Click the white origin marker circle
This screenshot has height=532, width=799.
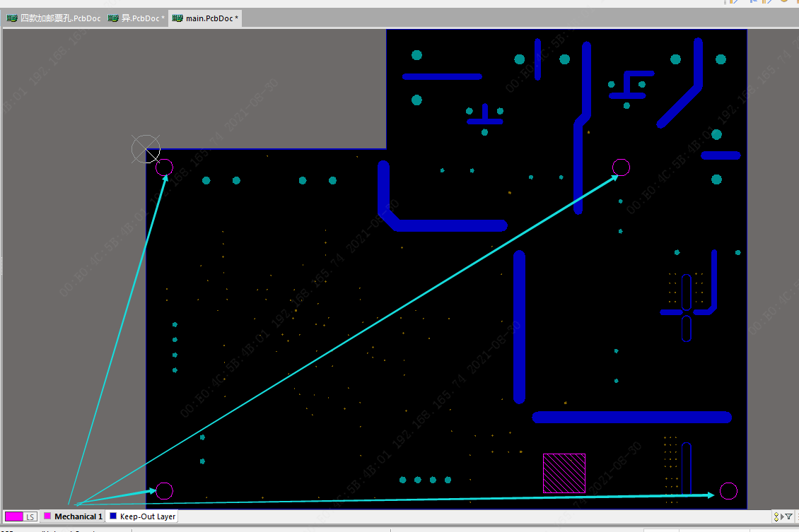pyautogui.click(x=146, y=148)
